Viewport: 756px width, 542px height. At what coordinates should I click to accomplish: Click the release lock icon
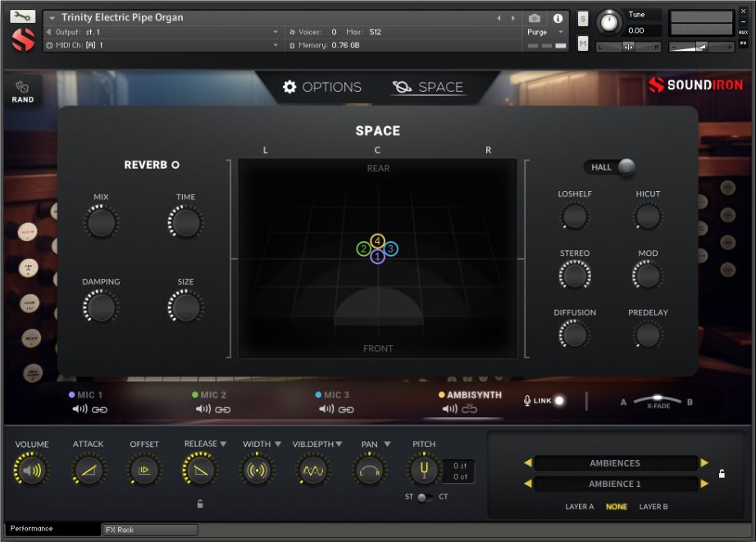pos(200,504)
